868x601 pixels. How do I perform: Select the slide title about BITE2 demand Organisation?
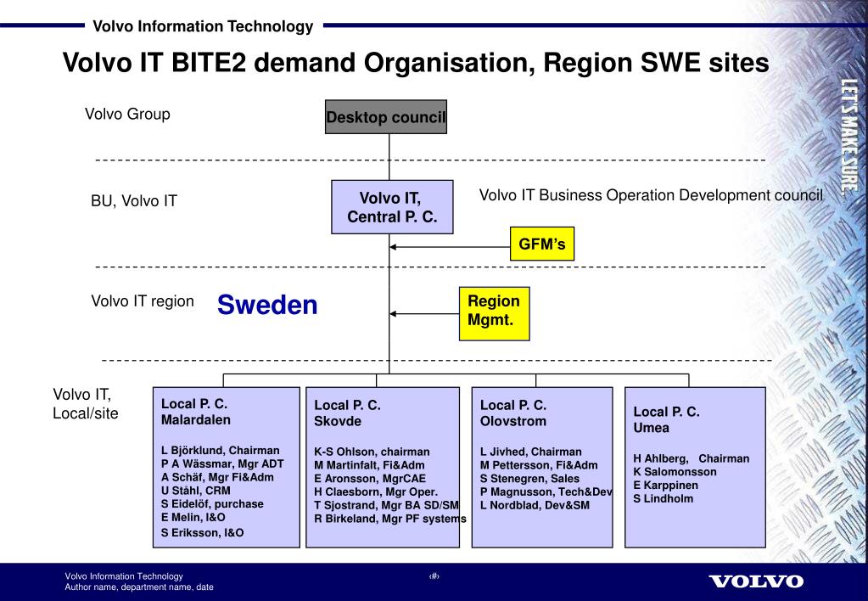[416, 63]
